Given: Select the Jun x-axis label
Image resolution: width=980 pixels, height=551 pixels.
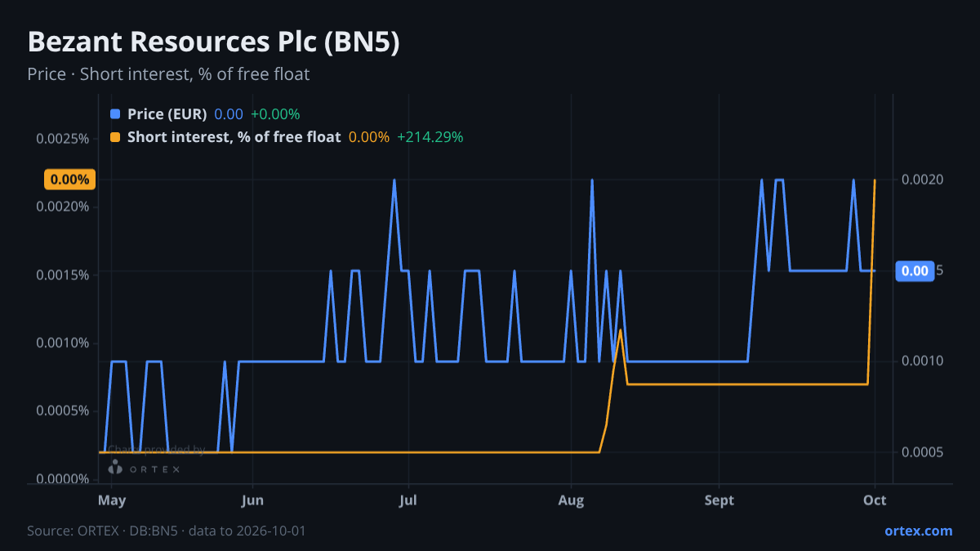Looking at the screenshot, I should click(252, 500).
